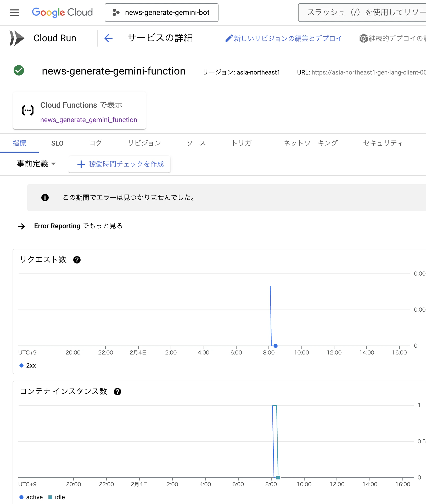Click help icon next to コンテナ インスタンス数
Image resolution: width=426 pixels, height=504 pixels.
[117, 392]
